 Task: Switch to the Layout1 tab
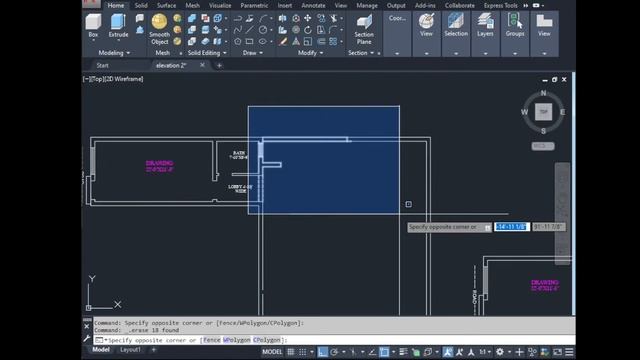(130, 350)
